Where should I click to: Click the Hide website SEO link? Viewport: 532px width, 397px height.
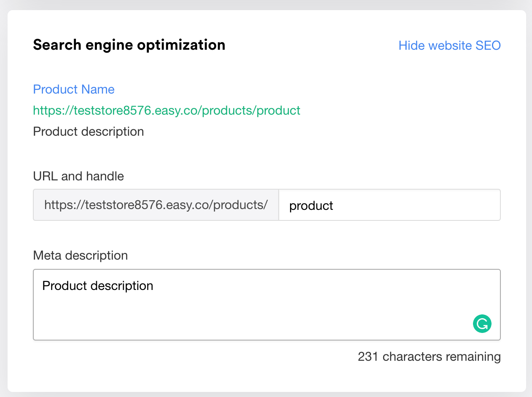pos(450,46)
